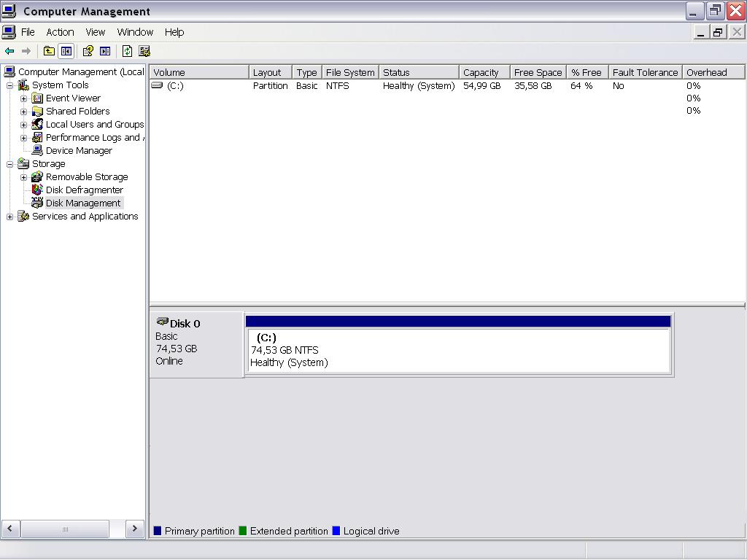Image resolution: width=747 pixels, height=560 pixels.
Task: Go up one level folder icon
Action: (x=49, y=51)
